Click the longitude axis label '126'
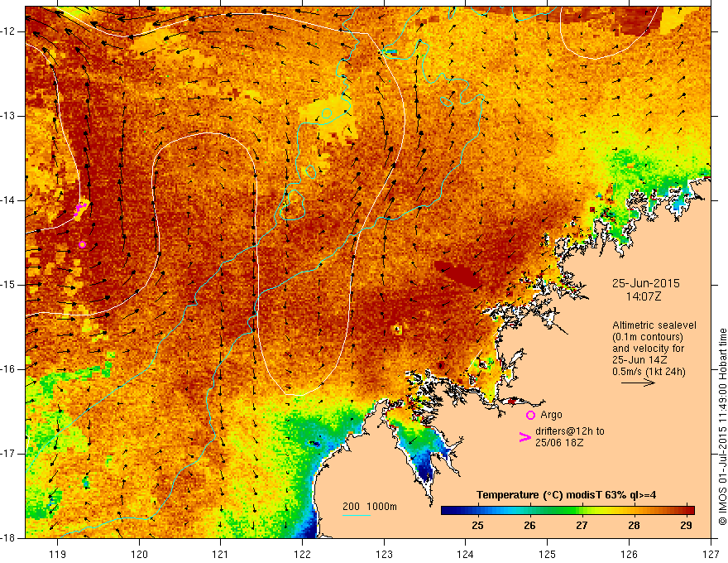This screenshot has height=563, width=728. click(x=629, y=554)
